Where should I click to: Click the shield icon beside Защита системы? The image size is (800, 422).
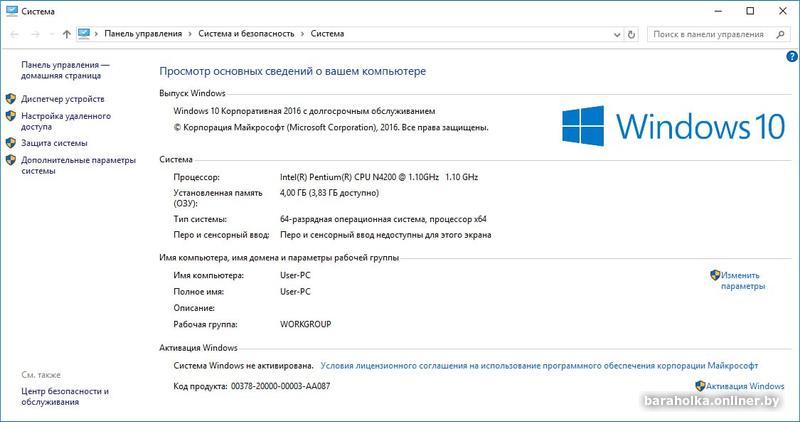pos(11,143)
